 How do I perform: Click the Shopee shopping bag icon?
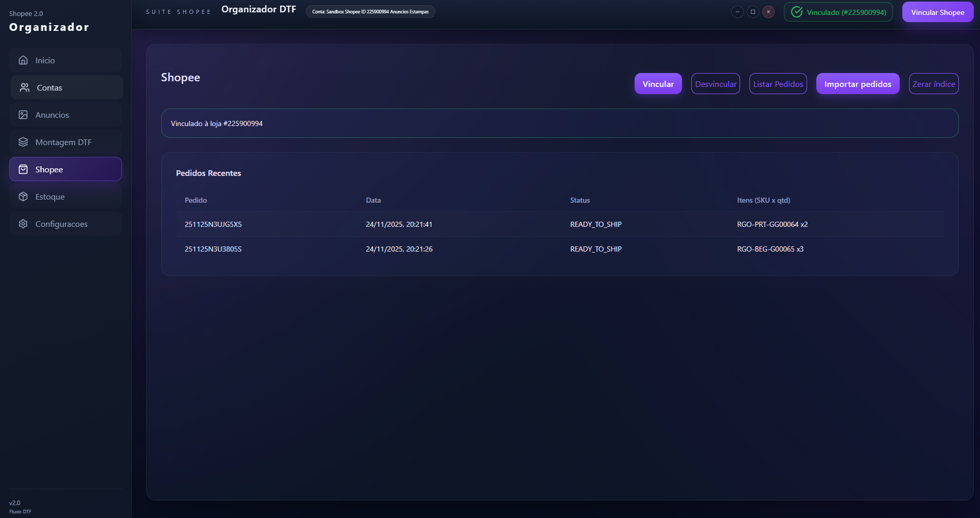click(23, 169)
